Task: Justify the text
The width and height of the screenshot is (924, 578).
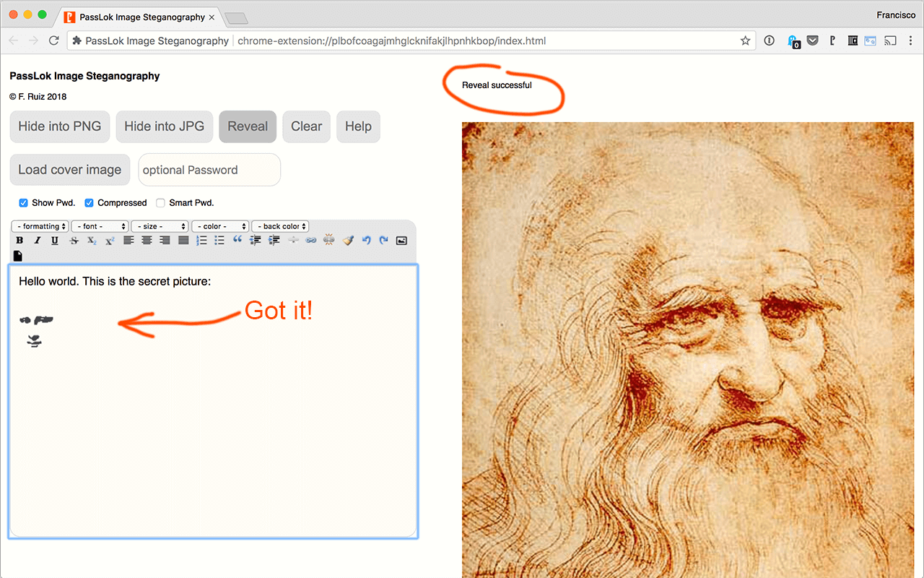Action: pos(183,241)
